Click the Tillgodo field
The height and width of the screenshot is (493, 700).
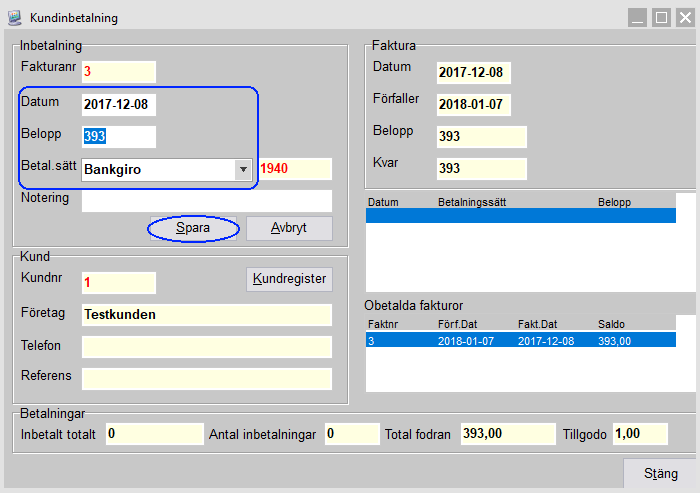(639, 434)
